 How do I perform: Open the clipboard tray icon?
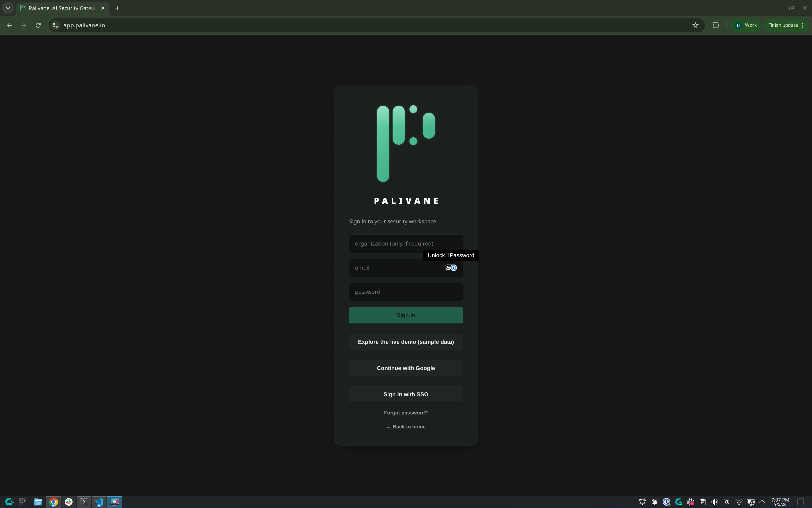click(703, 502)
